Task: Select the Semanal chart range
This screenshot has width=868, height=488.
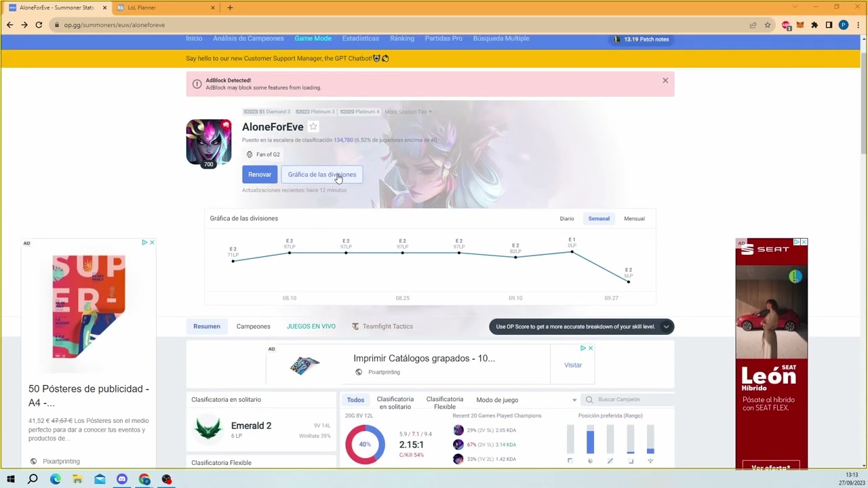Action: [x=599, y=219]
